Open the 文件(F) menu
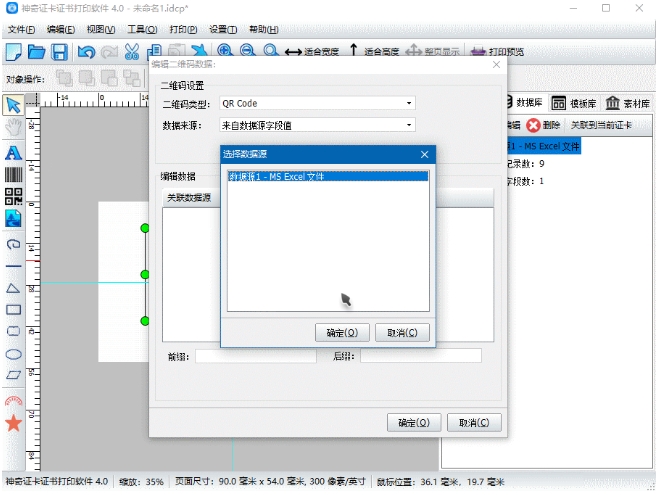The image size is (657, 495). pos(21,29)
